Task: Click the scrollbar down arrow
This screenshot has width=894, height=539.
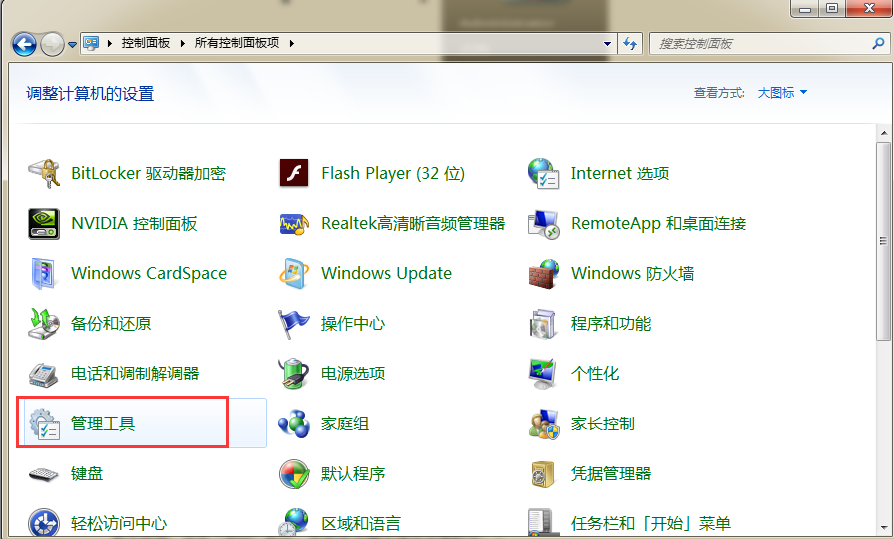Action: 884,528
